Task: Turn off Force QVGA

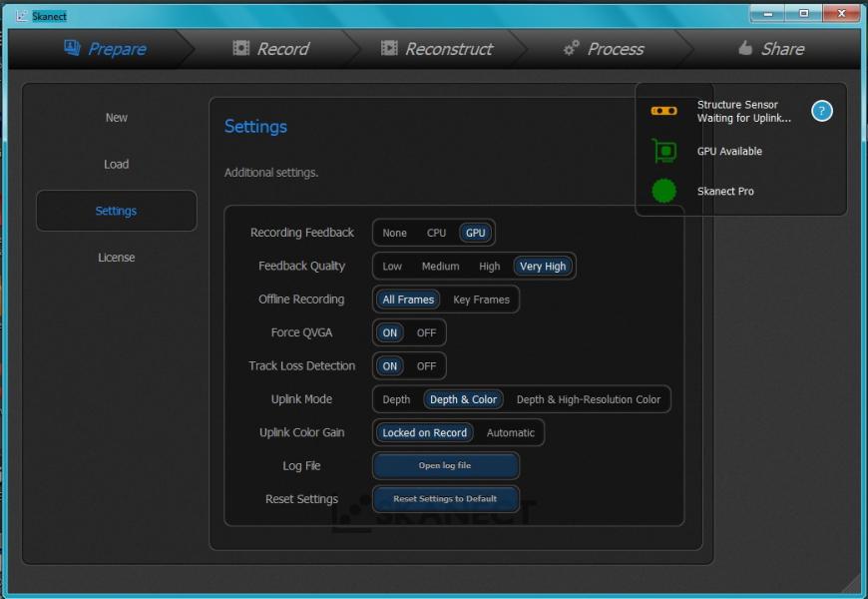Action: tap(426, 332)
